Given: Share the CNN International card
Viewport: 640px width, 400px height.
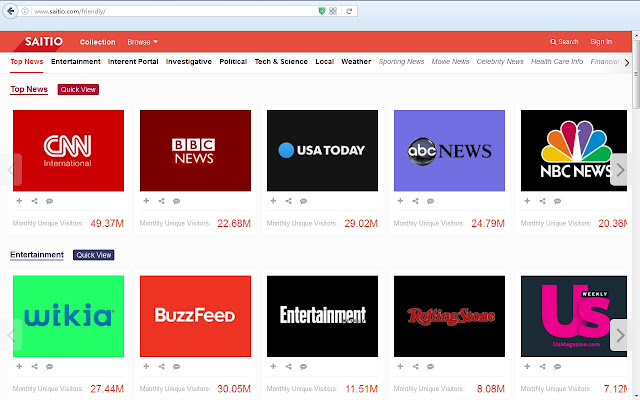Looking at the screenshot, I should tap(34, 201).
